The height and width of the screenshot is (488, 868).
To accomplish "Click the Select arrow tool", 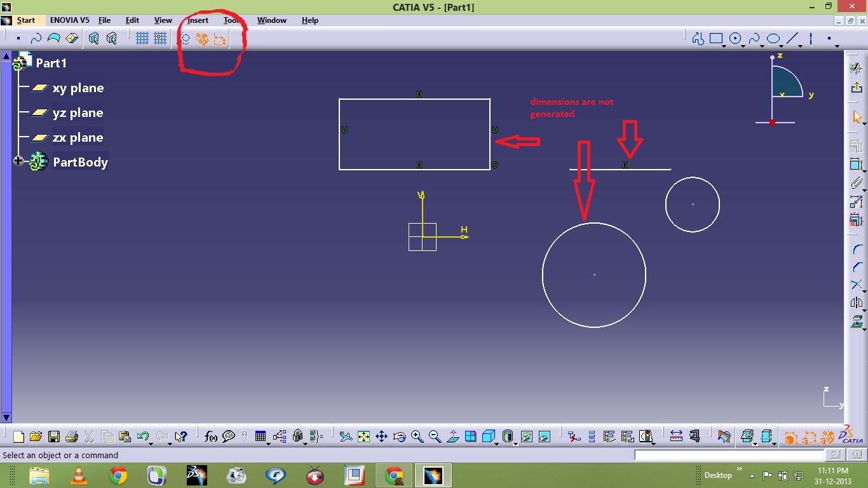I will click(856, 117).
